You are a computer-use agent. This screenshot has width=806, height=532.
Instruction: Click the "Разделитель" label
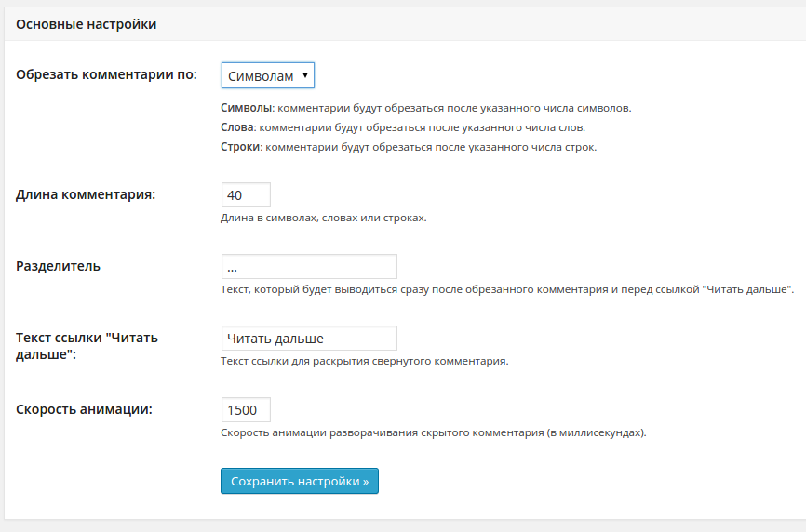[x=59, y=266]
